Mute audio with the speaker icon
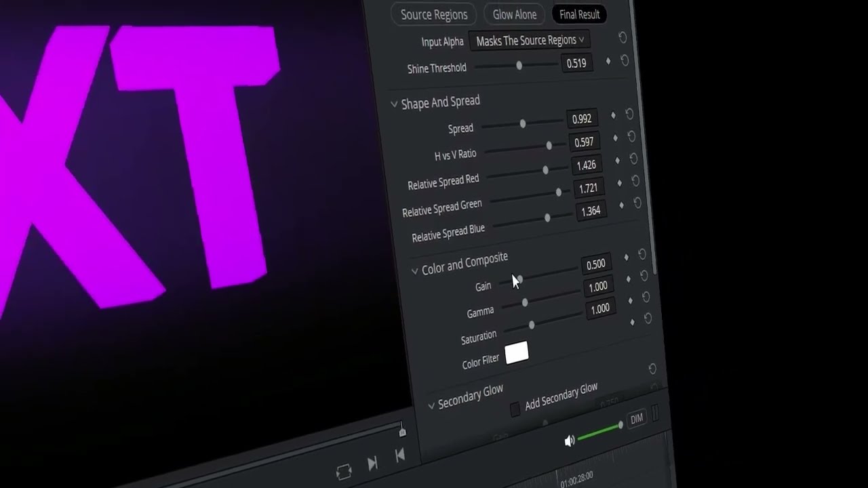868x488 pixels. click(570, 441)
